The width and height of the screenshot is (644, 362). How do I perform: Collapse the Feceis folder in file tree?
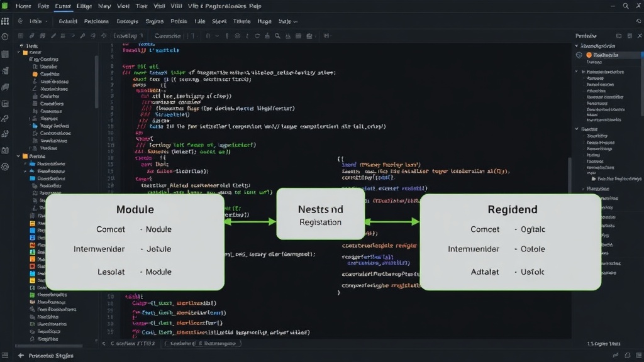18,156
